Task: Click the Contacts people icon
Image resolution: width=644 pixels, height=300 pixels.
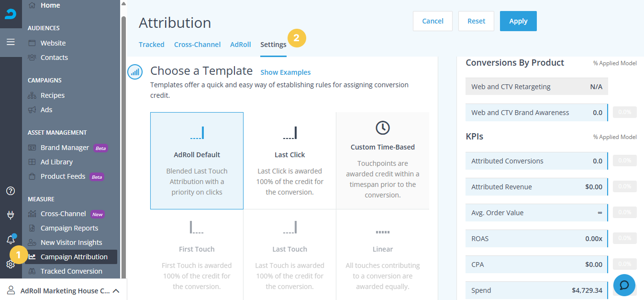Action: coord(32,58)
